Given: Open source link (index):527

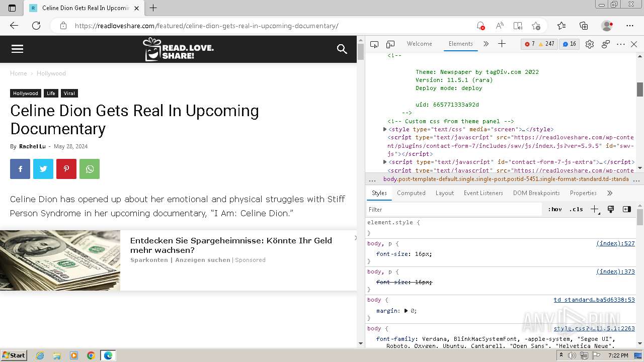Looking at the screenshot, I should 615,243.
